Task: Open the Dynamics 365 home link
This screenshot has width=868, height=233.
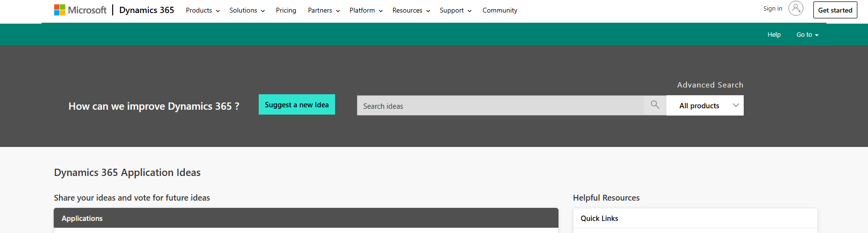Action: [x=147, y=10]
